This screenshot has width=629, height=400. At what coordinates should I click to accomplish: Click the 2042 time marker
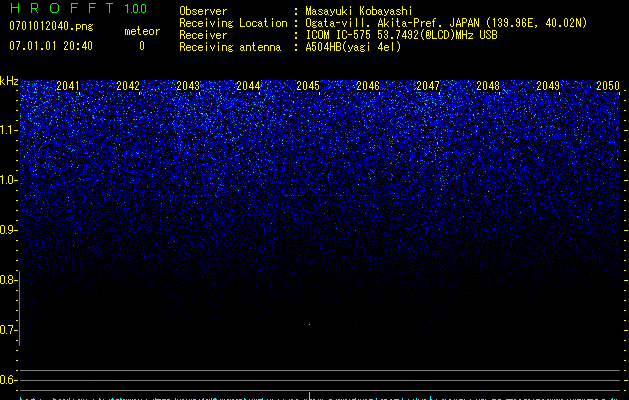pyautogui.click(x=128, y=86)
